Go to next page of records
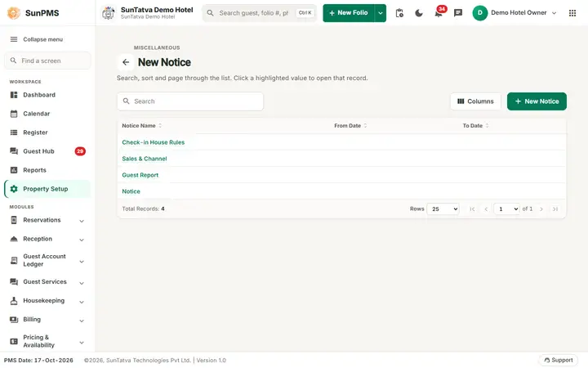 pos(541,209)
